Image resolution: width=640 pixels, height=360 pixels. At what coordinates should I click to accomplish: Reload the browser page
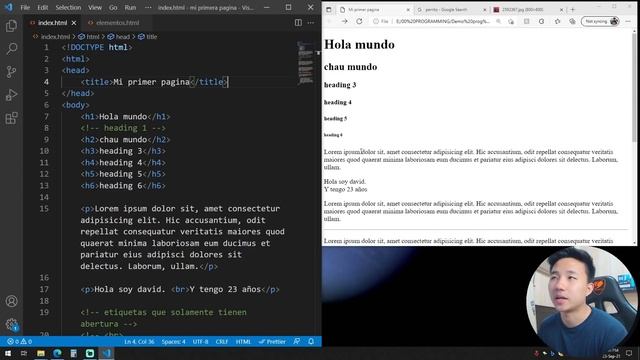point(359,21)
